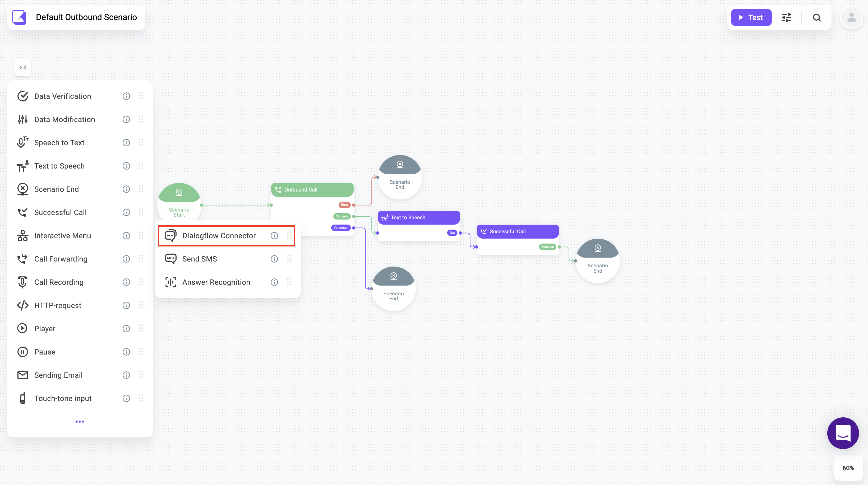The height and width of the screenshot is (485, 868).
Task: Show info for Data Verification
Action: (x=126, y=96)
